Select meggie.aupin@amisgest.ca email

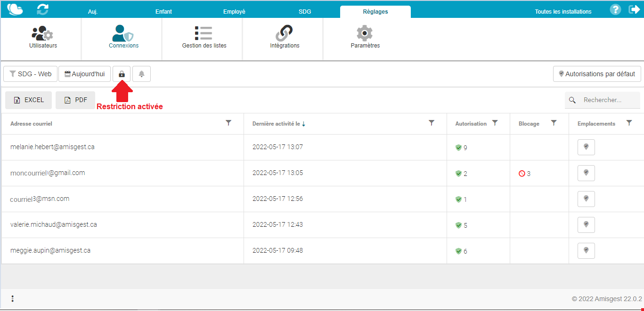[x=50, y=250]
